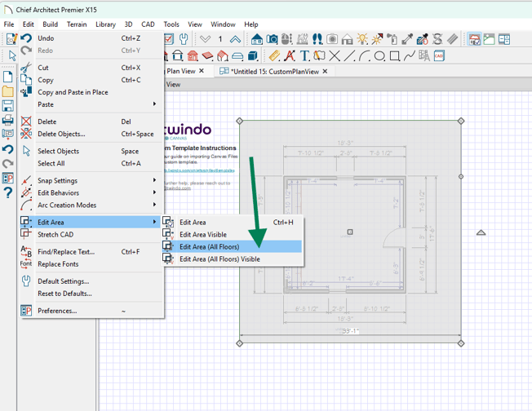This screenshot has width=532, height=411.
Task: Click the Preferences icon in left toolbar
Action: pyautogui.click(x=8, y=178)
